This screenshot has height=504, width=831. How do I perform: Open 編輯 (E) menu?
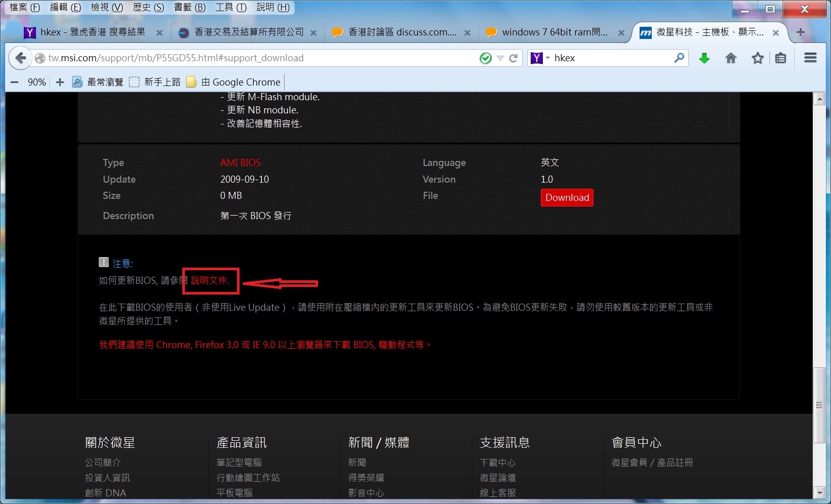click(65, 7)
